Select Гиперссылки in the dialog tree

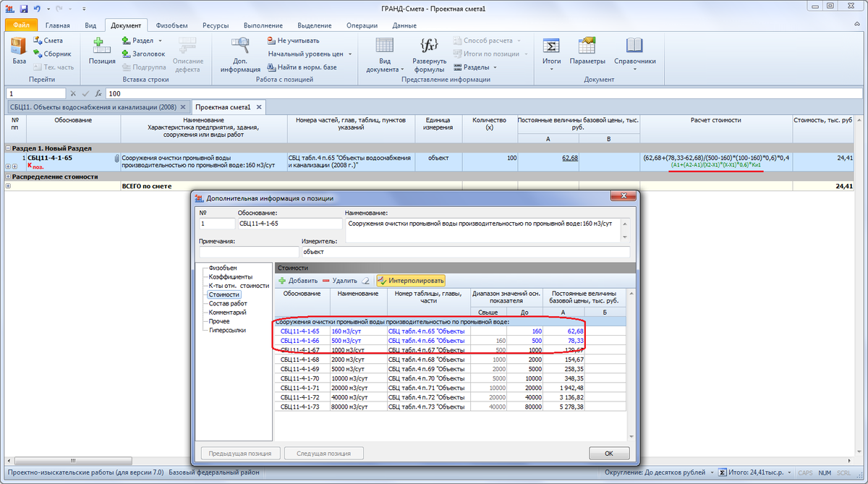(x=226, y=330)
